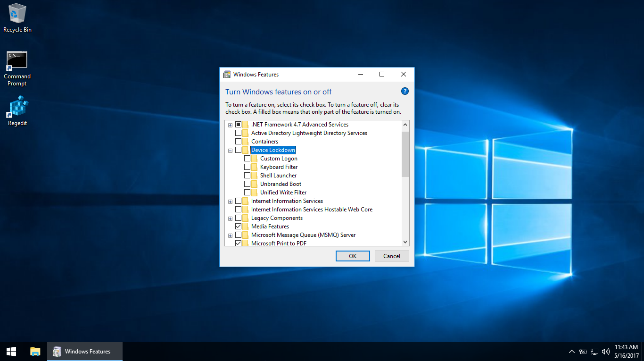Check the Unified Write Filter feature
This screenshot has width=644, height=361.
point(248,192)
